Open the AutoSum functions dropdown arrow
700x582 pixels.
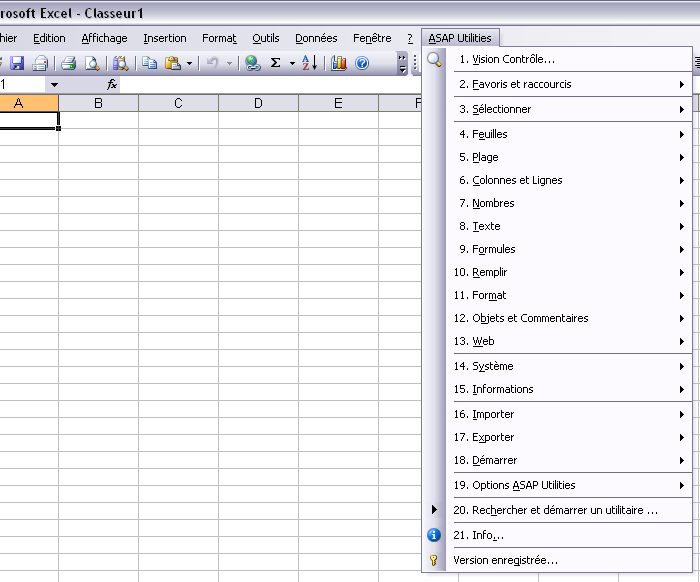(292, 63)
